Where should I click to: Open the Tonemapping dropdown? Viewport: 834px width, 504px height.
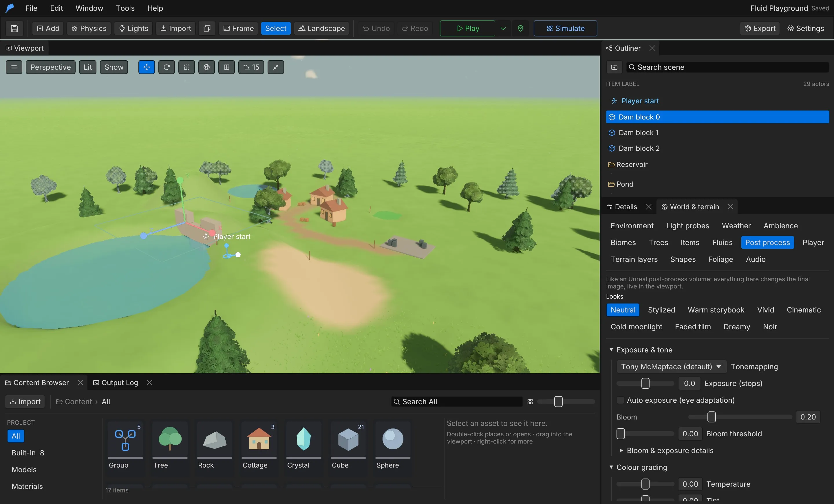pos(671,367)
